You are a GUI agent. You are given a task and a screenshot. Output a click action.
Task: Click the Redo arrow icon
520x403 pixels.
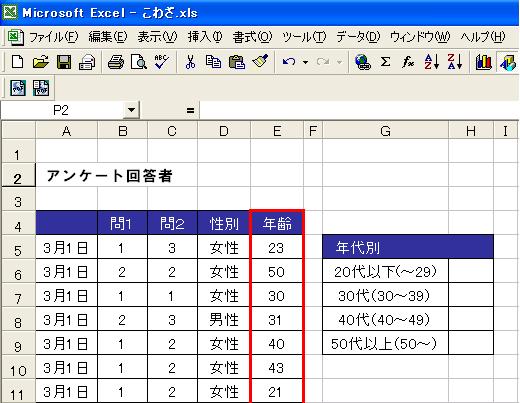pos(323,62)
